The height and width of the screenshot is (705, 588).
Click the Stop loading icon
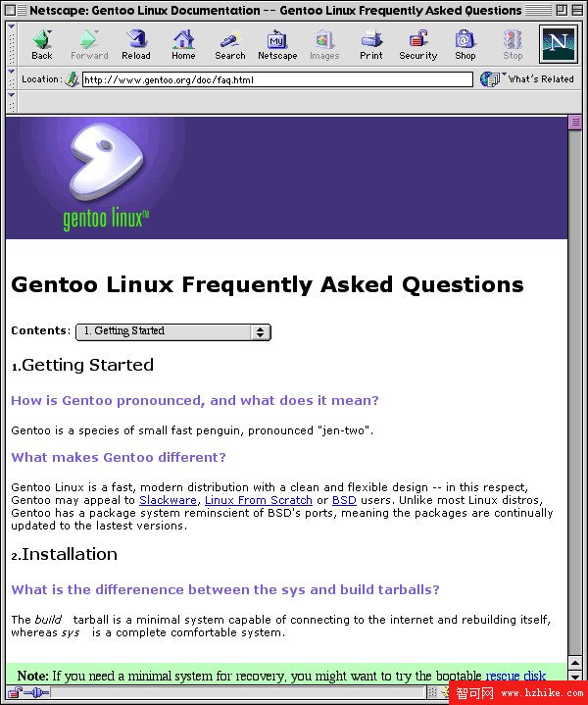pos(513,44)
